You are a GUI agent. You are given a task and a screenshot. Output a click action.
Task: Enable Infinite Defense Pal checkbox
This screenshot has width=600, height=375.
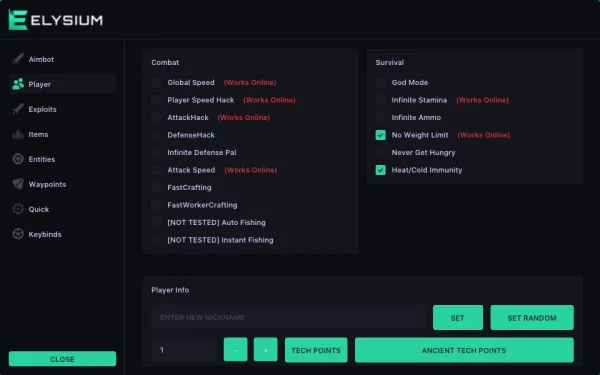coord(156,152)
